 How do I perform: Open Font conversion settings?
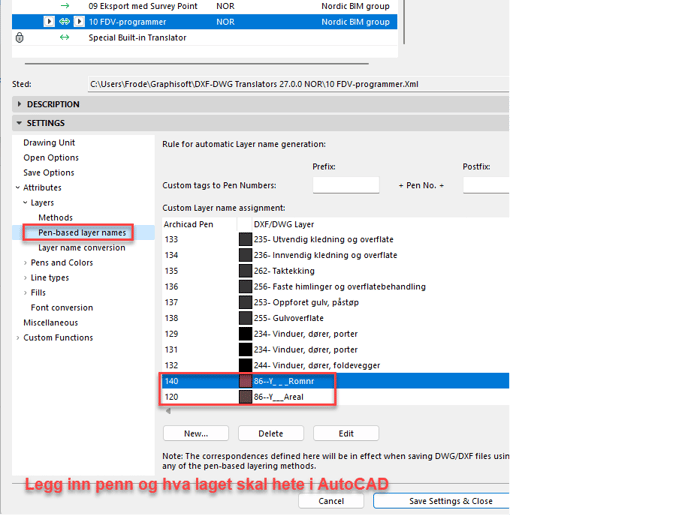[x=62, y=308]
